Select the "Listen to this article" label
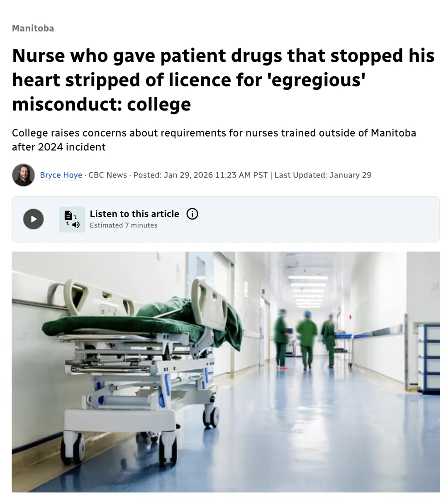The width and height of the screenshot is (448, 498). (x=134, y=214)
